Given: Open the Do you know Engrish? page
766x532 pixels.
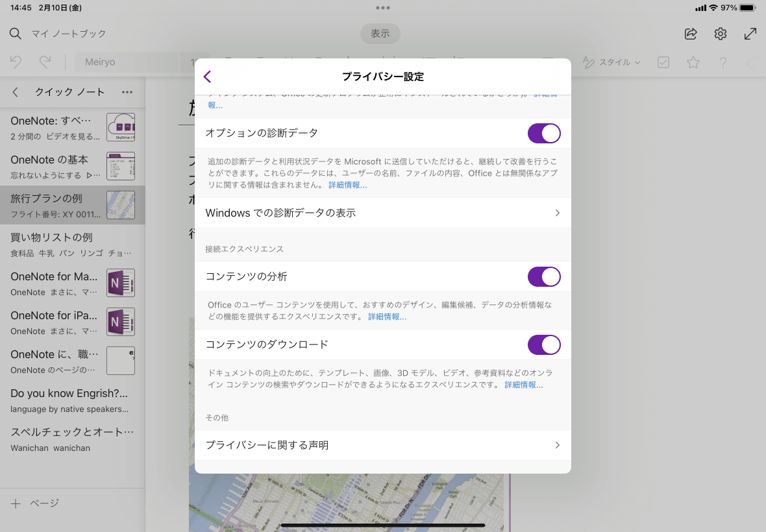Looking at the screenshot, I should [x=72, y=400].
